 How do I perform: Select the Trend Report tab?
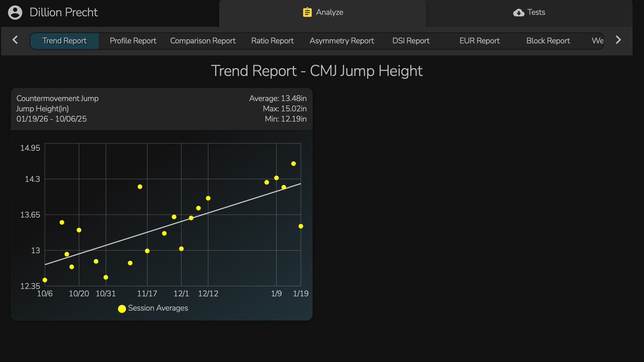(64, 41)
